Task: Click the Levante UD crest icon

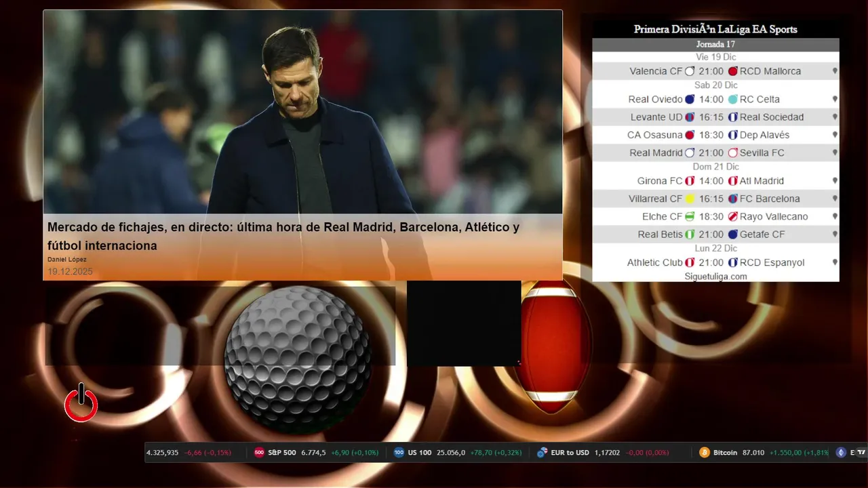Action: click(x=690, y=117)
